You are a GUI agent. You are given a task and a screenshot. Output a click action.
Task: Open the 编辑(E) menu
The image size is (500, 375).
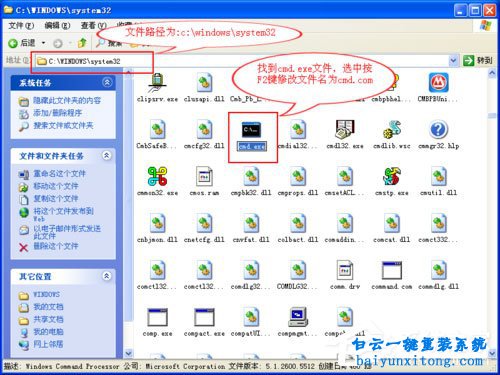[x=57, y=25]
